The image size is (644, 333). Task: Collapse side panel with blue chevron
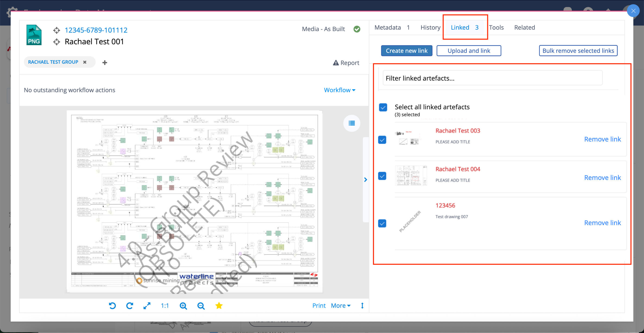coord(365,179)
